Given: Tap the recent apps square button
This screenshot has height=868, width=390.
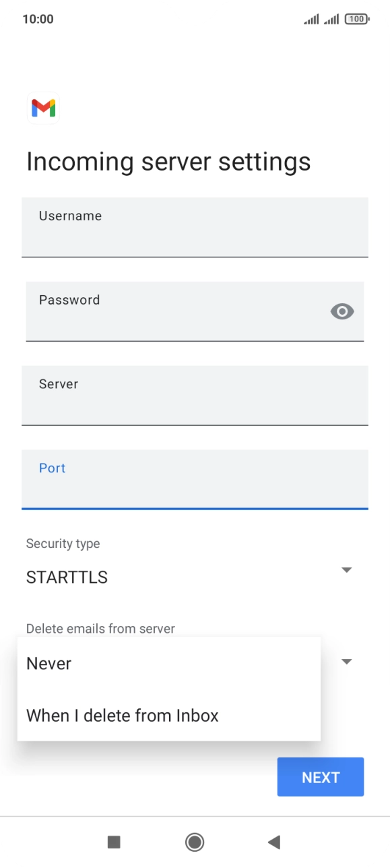Looking at the screenshot, I should pyautogui.click(x=115, y=842).
